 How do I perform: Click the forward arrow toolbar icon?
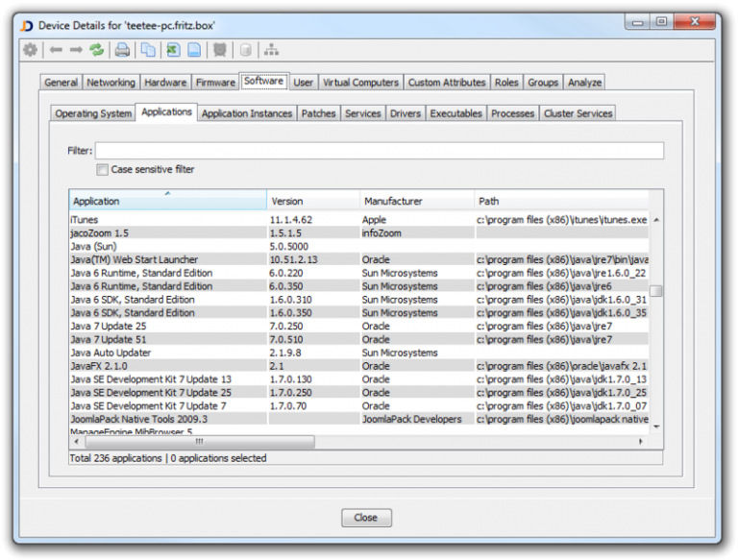76,50
